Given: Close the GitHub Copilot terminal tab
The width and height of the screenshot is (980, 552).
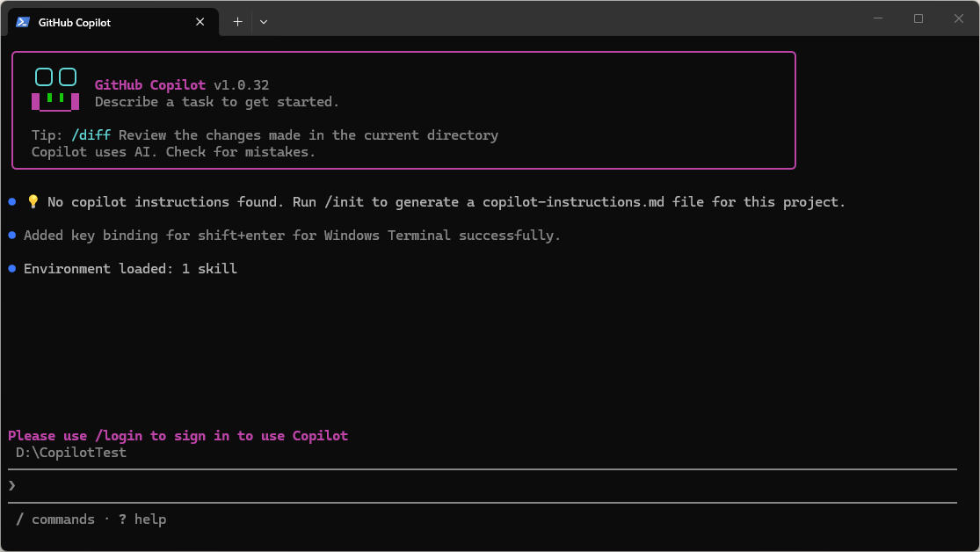Looking at the screenshot, I should [x=200, y=22].
